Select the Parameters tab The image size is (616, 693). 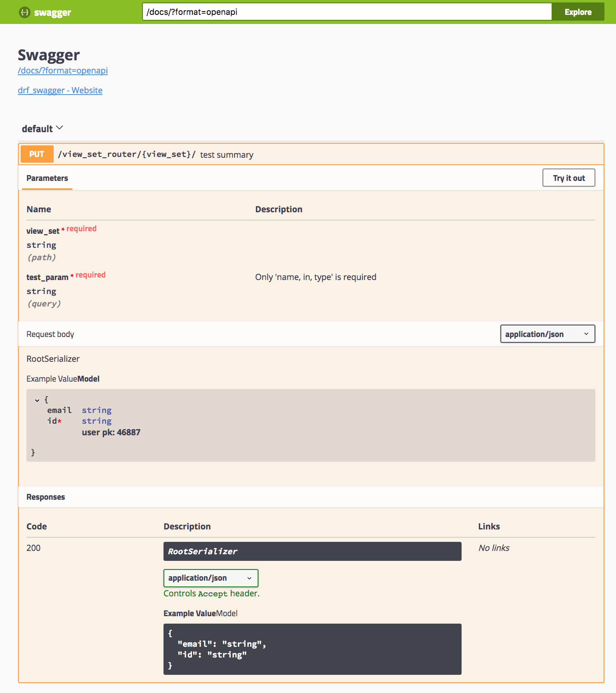click(x=47, y=178)
